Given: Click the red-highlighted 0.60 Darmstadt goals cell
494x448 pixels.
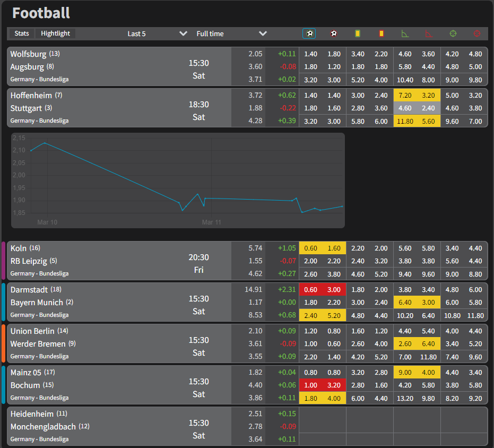Looking at the screenshot, I should (x=310, y=289).
